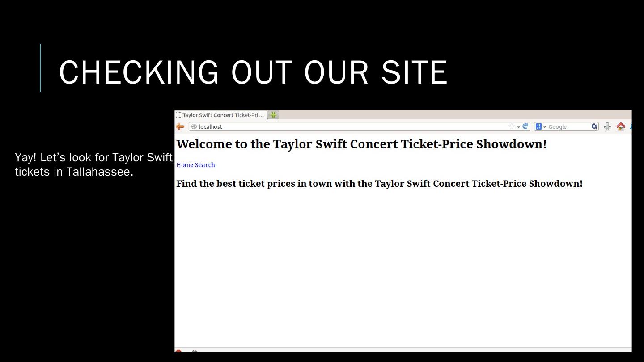This screenshot has width=644, height=362.
Task: Reload the localhost page
Action: [x=525, y=126]
